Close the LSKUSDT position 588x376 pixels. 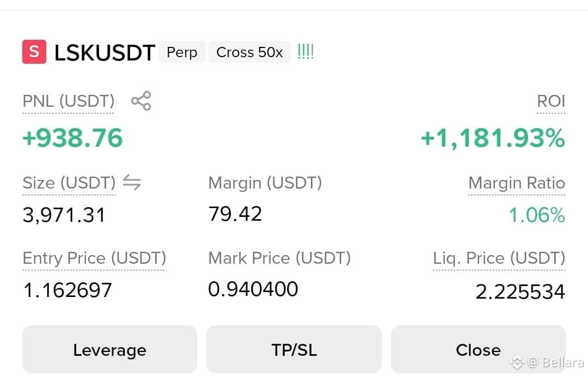pos(478,349)
